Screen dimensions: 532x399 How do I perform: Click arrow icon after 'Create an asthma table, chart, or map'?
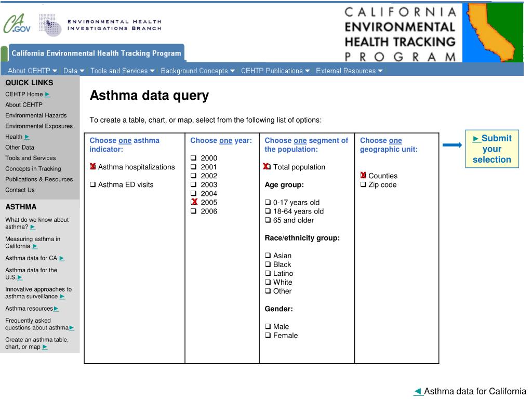pyautogui.click(x=45, y=347)
